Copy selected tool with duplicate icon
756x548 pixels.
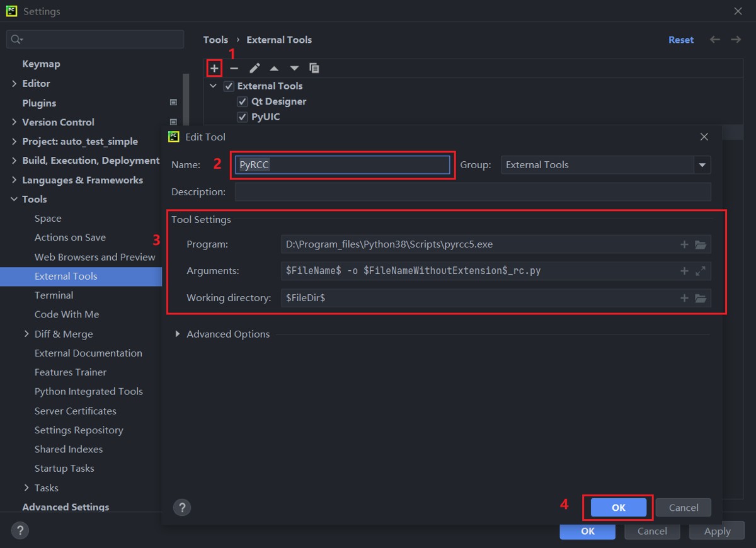[314, 68]
